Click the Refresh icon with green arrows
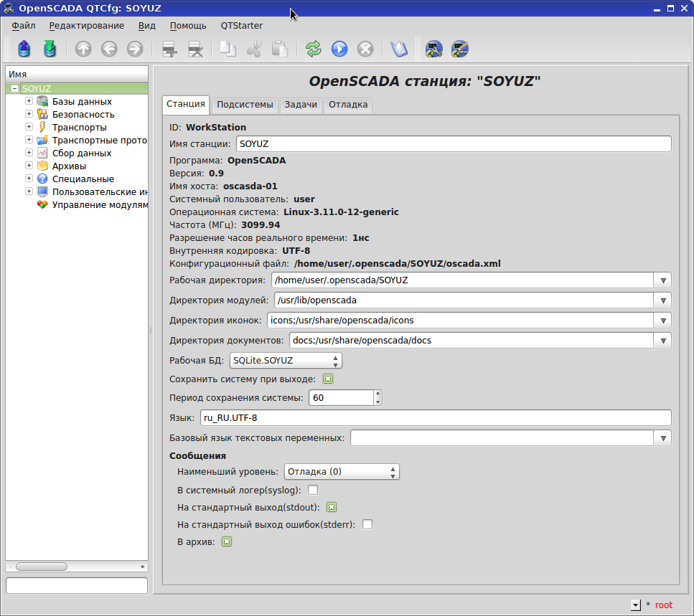The height and width of the screenshot is (616, 694). pyautogui.click(x=313, y=49)
